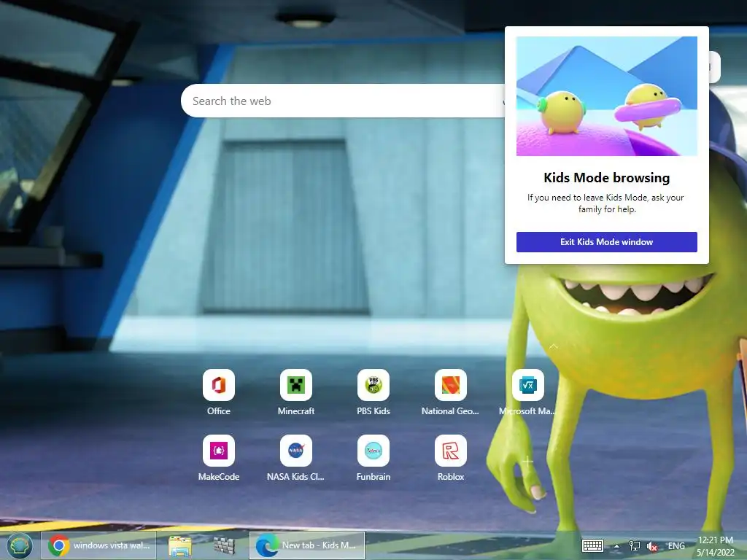The width and height of the screenshot is (747, 560).
Task: Click Exit Kids Mode window button
Action: 606,242
